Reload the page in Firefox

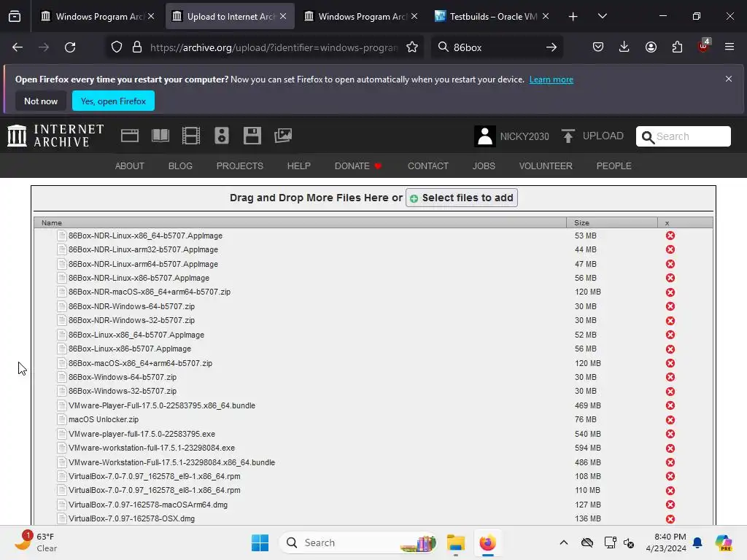coord(70,47)
